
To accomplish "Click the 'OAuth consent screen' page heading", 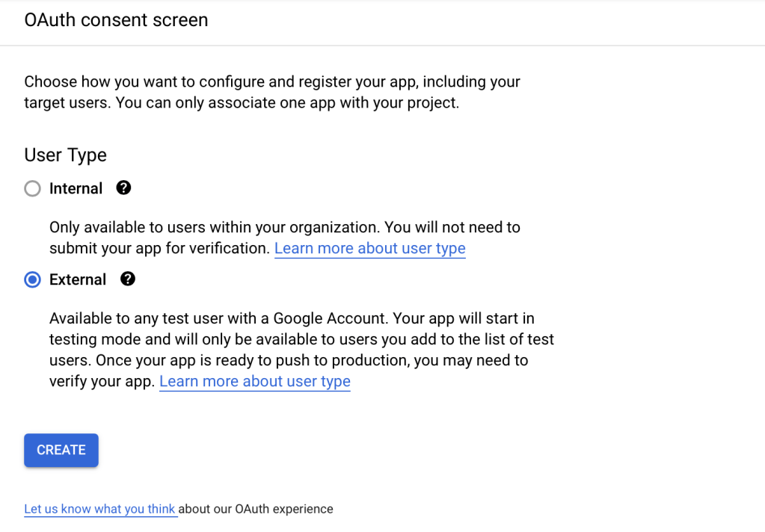I will pyautogui.click(x=116, y=20).
